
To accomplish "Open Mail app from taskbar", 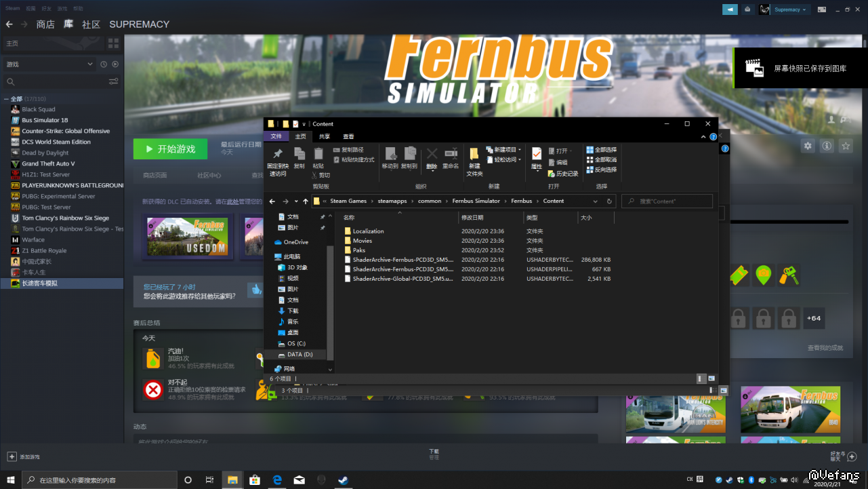I will (299, 480).
